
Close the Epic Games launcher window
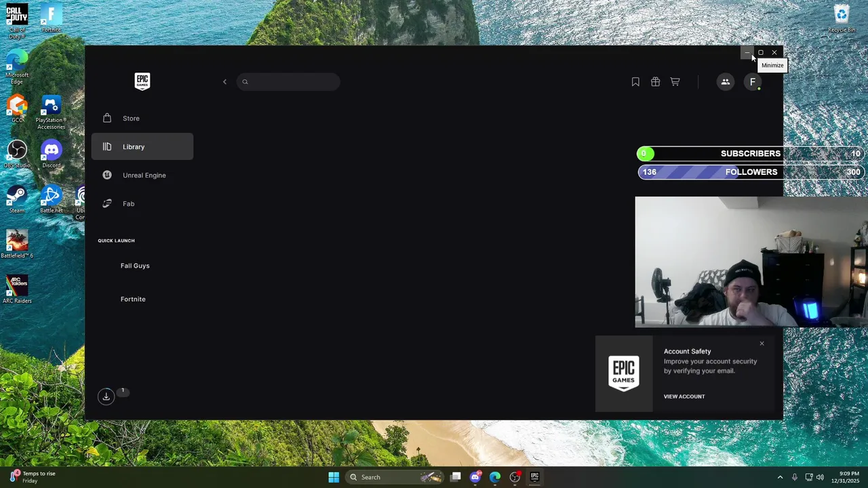point(774,52)
